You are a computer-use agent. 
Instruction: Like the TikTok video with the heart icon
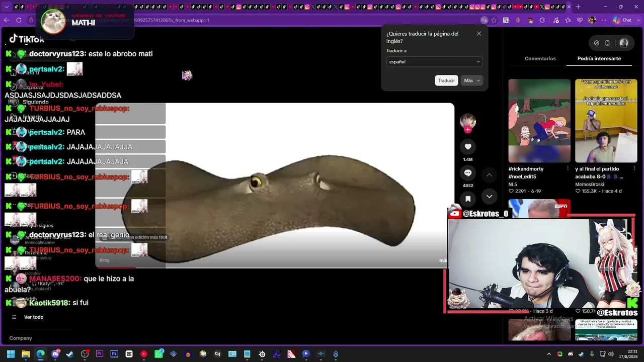(468, 147)
